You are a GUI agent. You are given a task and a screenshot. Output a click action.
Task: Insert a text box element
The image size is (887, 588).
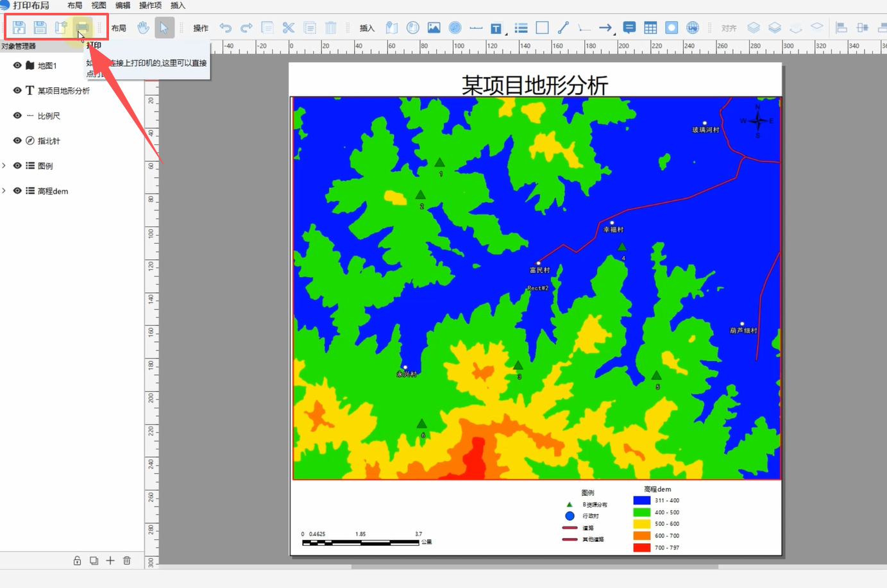pyautogui.click(x=496, y=28)
